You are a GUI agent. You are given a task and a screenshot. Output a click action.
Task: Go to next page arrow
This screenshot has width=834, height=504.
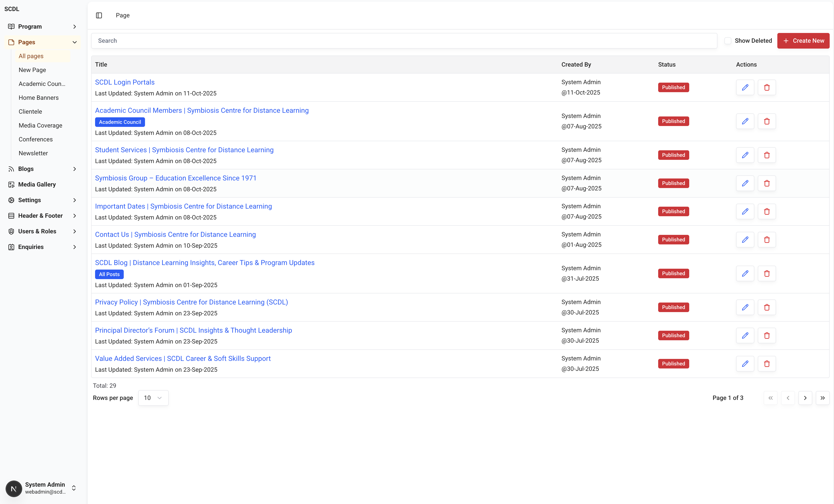point(805,398)
